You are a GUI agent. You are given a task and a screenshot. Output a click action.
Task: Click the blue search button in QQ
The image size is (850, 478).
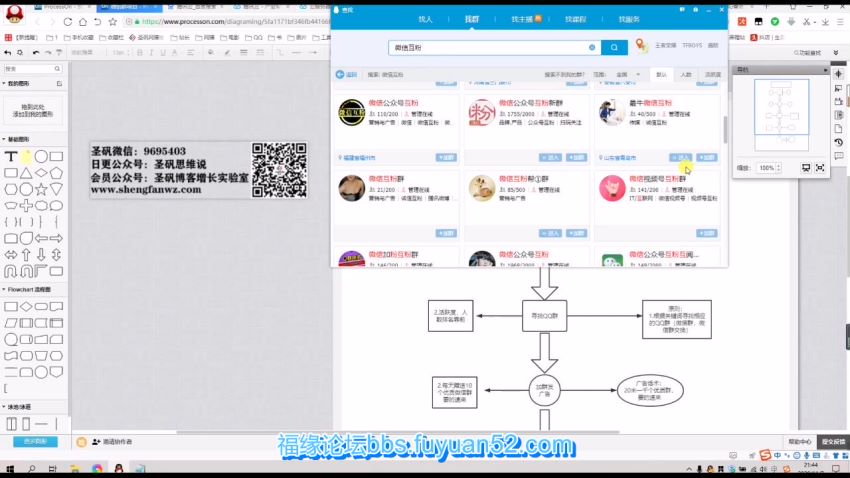[614, 47]
